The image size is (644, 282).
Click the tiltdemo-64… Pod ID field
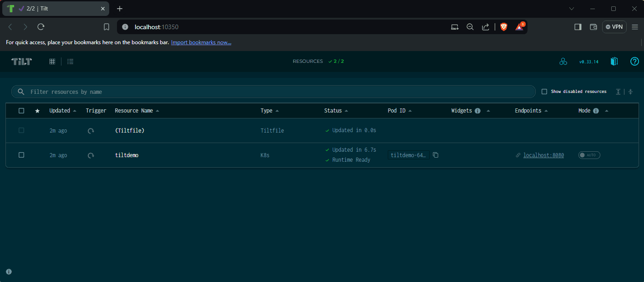[408, 155]
